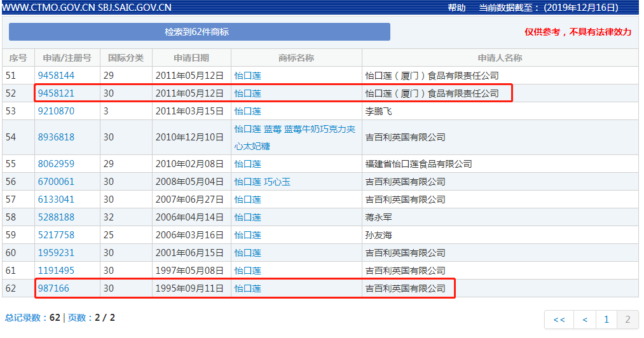Screen dimensions: 644x338
Task: Open 怡口莲 trademark name in row 60
Action: (x=248, y=253)
